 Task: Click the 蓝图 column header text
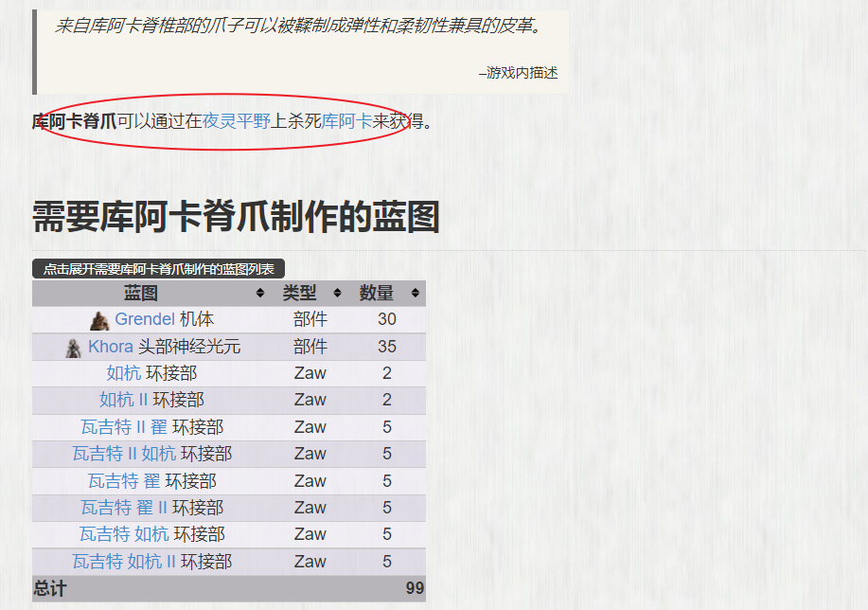(141, 293)
